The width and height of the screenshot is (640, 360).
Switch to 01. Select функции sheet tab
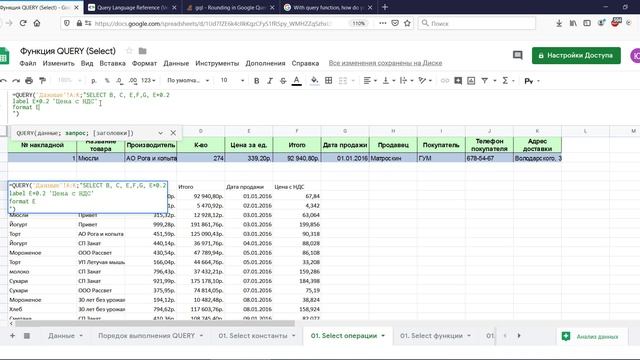tap(431, 336)
